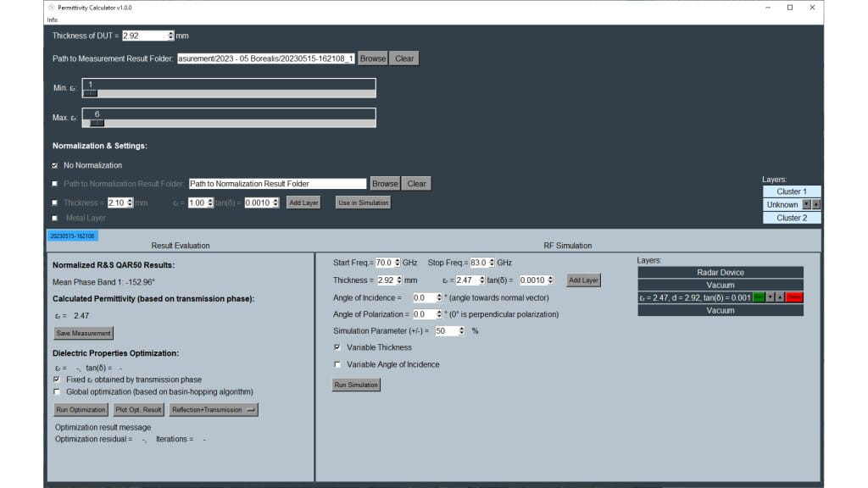Enable the No Normalization checkbox
Image resolution: width=868 pixels, height=488 pixels.
[x=55, y=165]
